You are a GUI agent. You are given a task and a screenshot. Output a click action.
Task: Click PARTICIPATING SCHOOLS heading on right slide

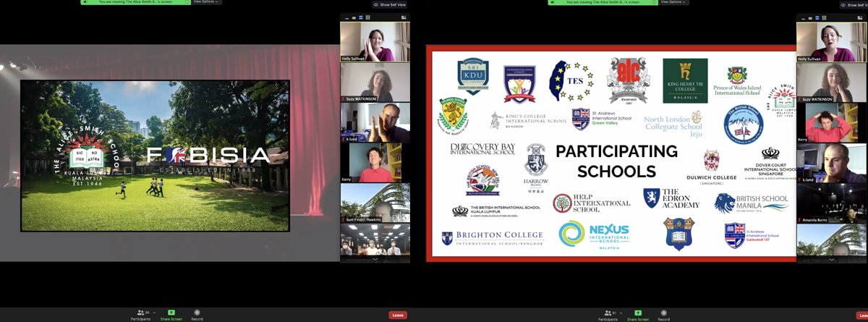616,161
